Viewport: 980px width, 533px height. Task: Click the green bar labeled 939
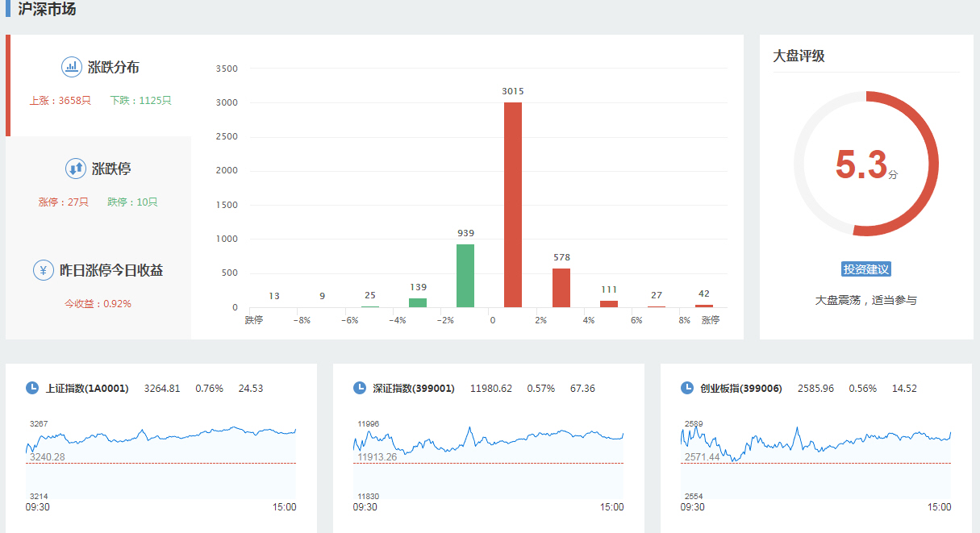click(465, 276)
